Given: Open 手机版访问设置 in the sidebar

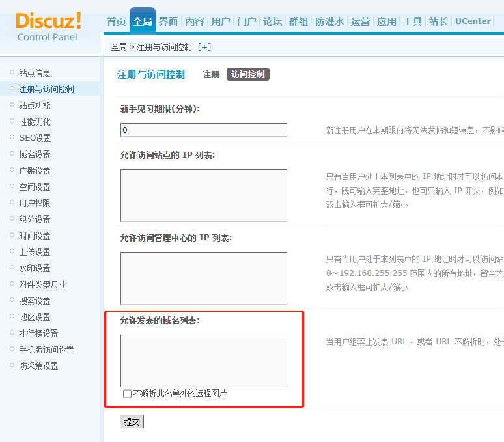Looking at the screenshot, I should coord(47,350).
